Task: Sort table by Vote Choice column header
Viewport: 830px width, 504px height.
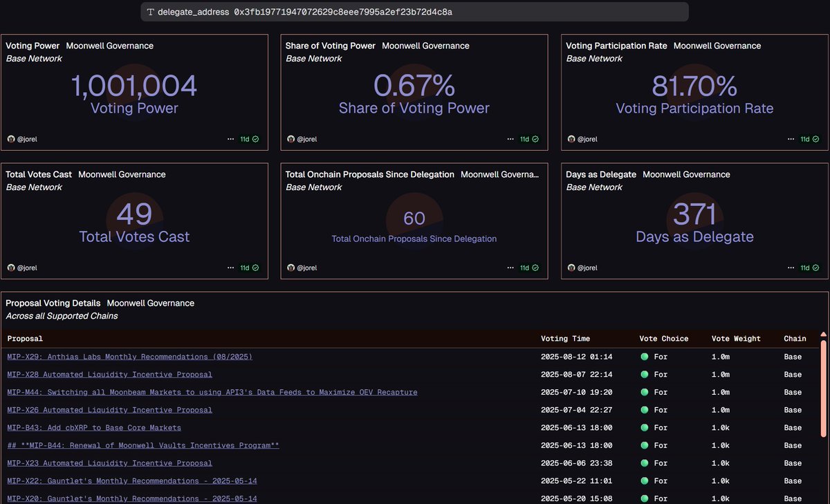Action: coord(664,339)
